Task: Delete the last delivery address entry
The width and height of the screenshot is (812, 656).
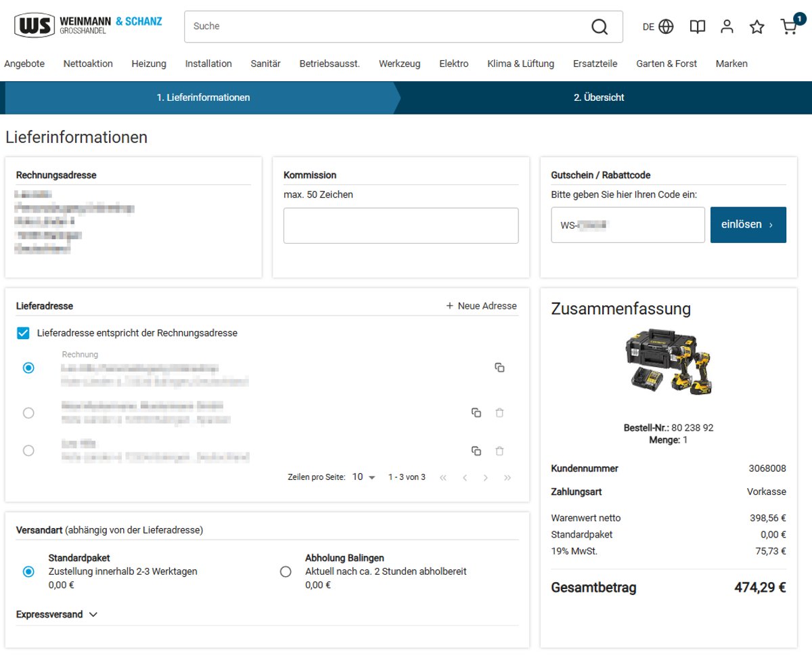Action: pos(499,451)
